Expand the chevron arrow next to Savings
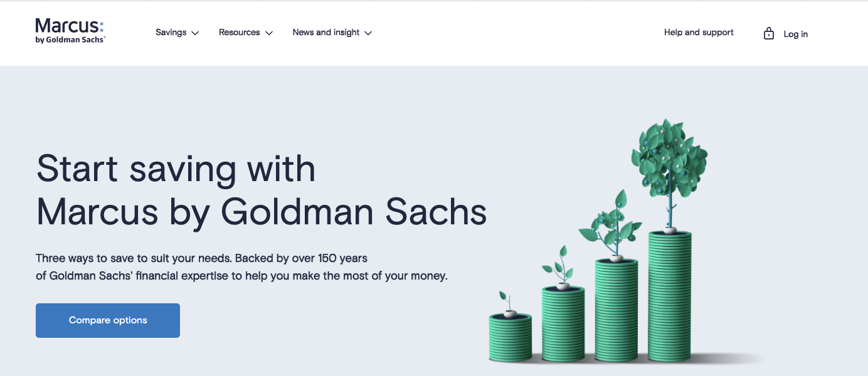This screenshot has height=376, width=868. (195, 33)
